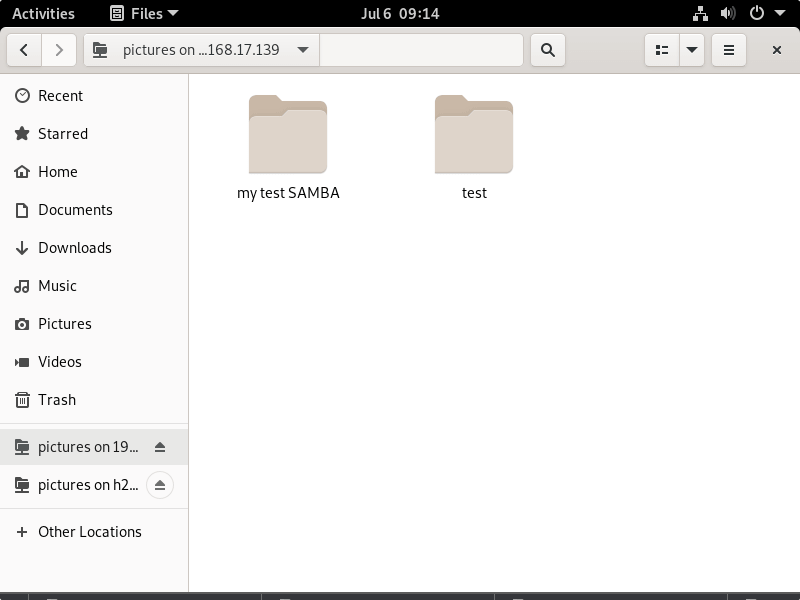The height and width of the screenshot is (600, 800).
Task: Click the 'my test SAMBA' folder name
Action: pyautogui.click(x=288, y=193)
